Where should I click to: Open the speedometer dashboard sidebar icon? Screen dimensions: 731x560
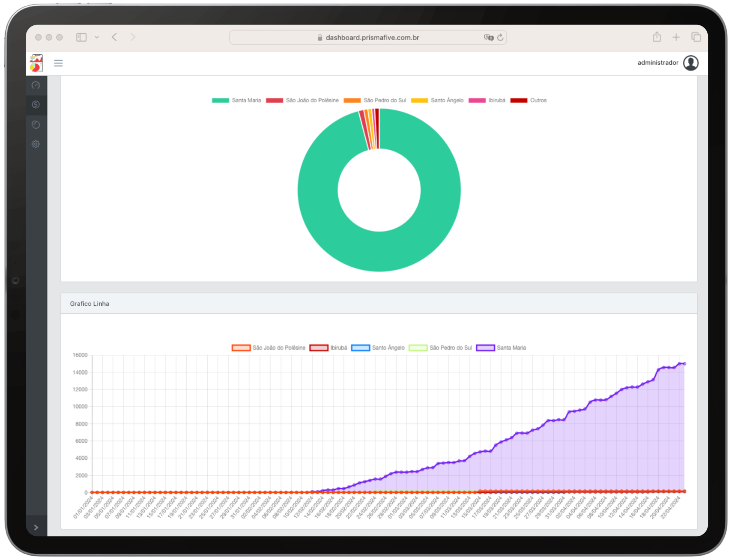pos(36,85)
